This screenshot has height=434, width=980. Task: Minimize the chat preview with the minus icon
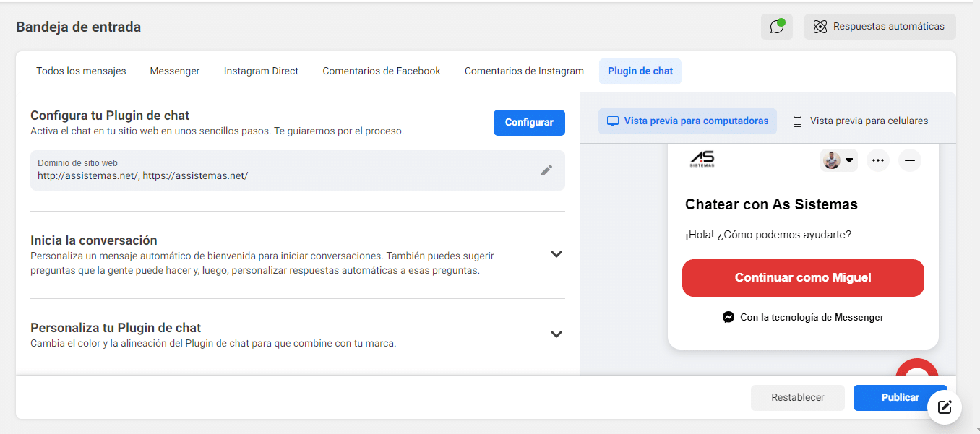coord(910,160)
